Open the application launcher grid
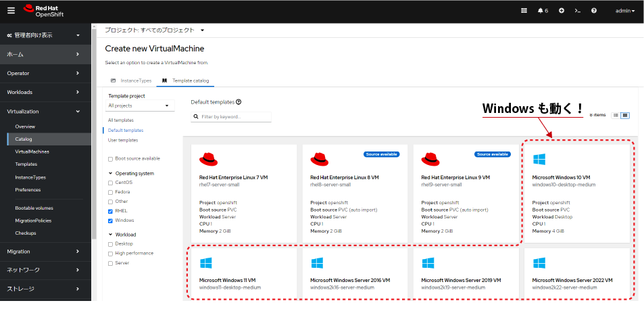The height and width of the screenshot is (326, 644). click(524, 11)
